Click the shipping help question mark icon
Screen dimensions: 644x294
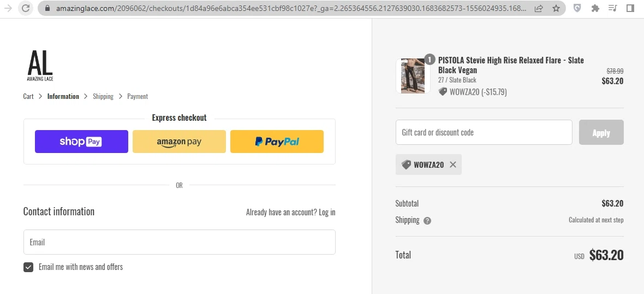427,221
